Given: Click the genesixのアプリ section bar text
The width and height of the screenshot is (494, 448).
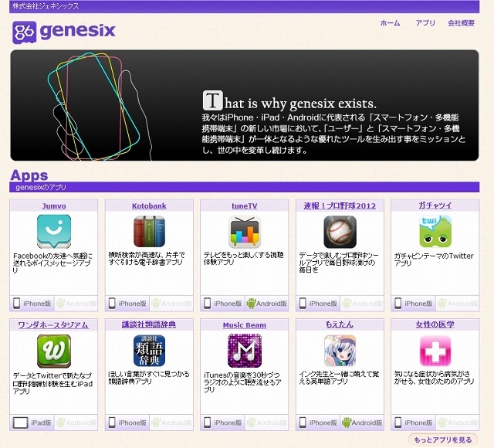Looking at the screenshot, I should pos(41,187).
